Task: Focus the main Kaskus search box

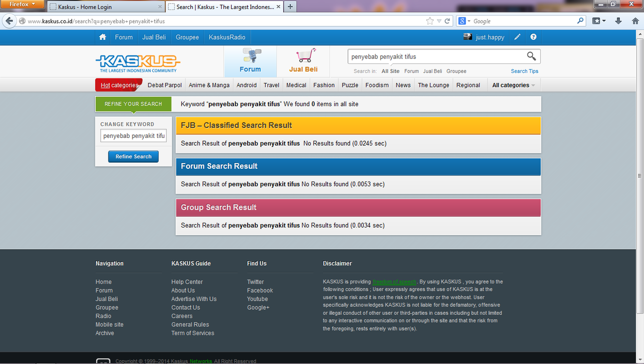Action: [x=436, y=56]
